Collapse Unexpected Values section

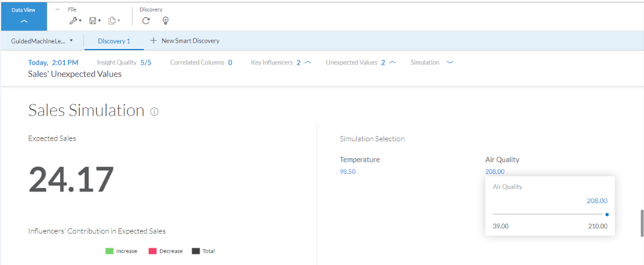[x=392, y=62]
